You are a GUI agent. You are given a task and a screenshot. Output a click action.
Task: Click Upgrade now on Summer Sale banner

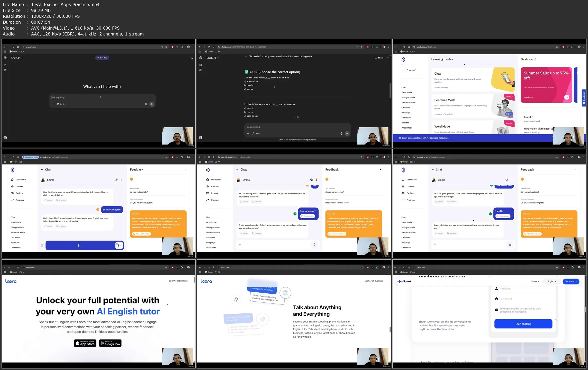[528, 97]
